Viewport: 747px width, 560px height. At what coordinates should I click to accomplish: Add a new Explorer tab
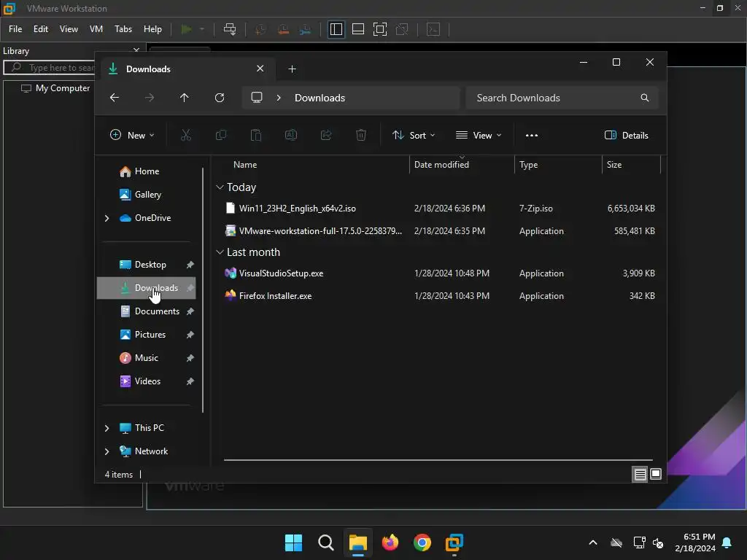(292, 69)
